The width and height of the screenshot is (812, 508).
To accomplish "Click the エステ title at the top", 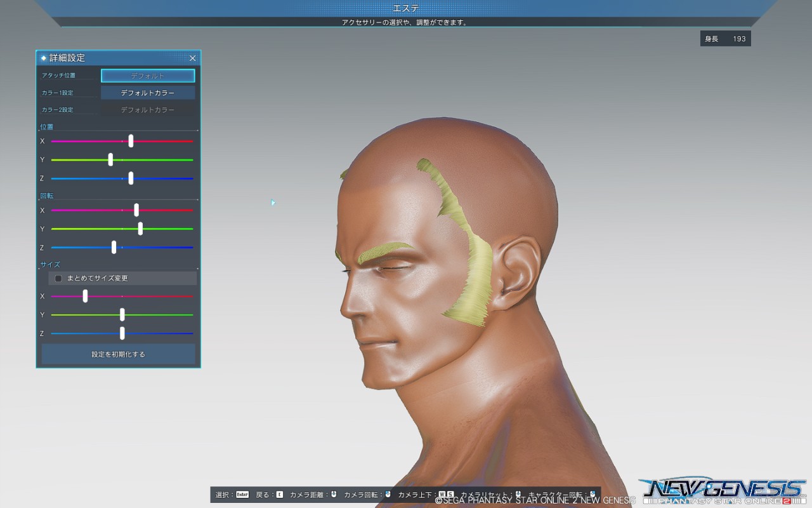I will point(405,8).
